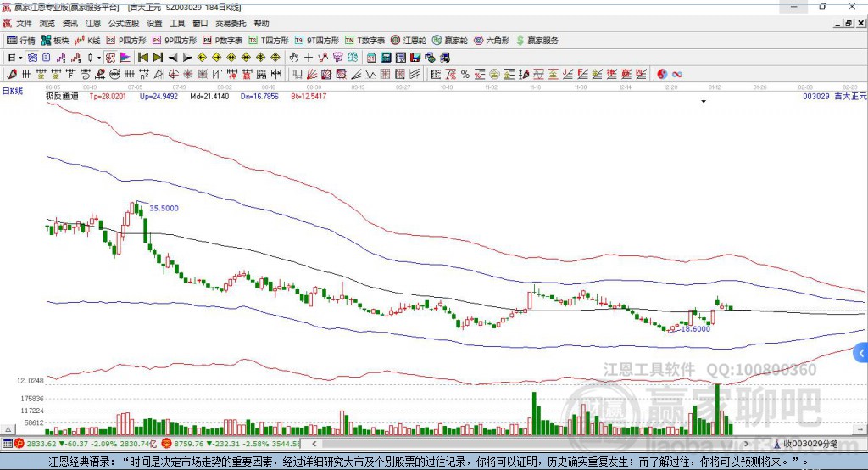Click the floppy disk save icon

pyautogui.click(x=415, y=58)
